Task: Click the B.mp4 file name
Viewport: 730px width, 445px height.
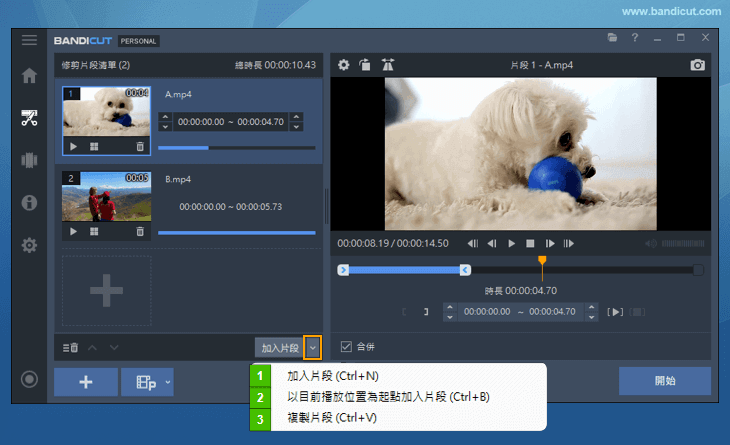Action: coord(178,179)
